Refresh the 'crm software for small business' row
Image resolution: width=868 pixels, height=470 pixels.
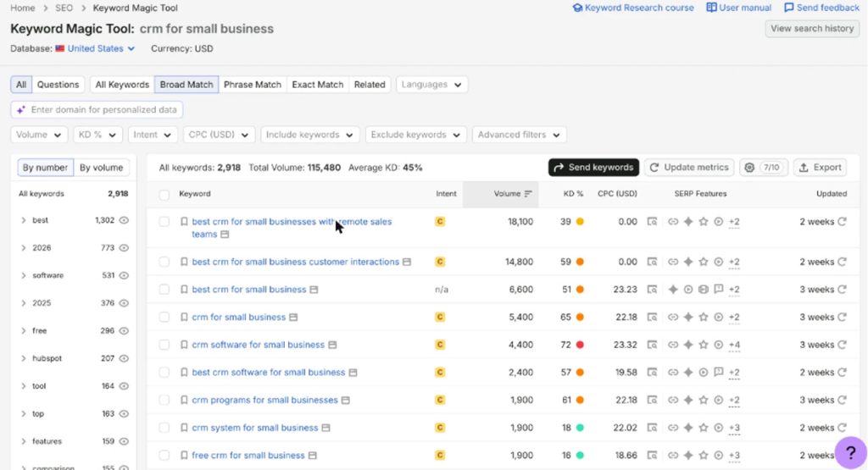[x=842, y=345]
